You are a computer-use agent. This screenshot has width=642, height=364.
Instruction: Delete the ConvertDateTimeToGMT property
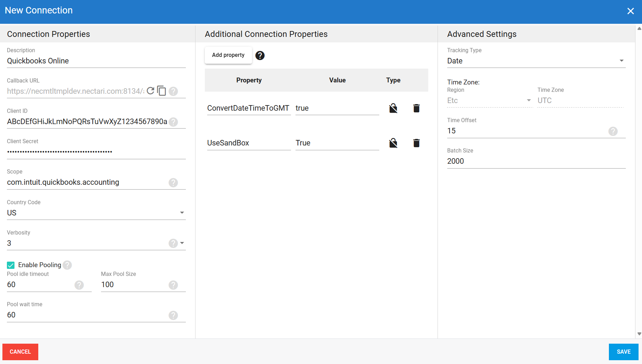[x=417, y=108]
